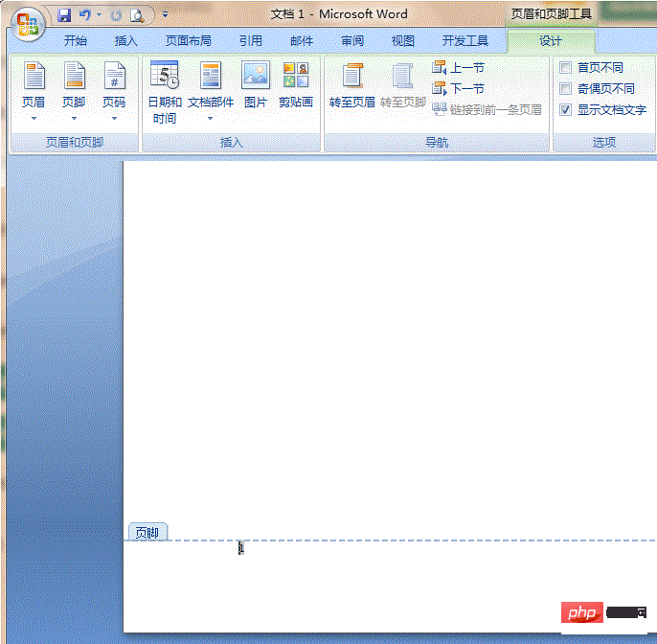Jump to 下一节 (Next Section)

[459, 89]
